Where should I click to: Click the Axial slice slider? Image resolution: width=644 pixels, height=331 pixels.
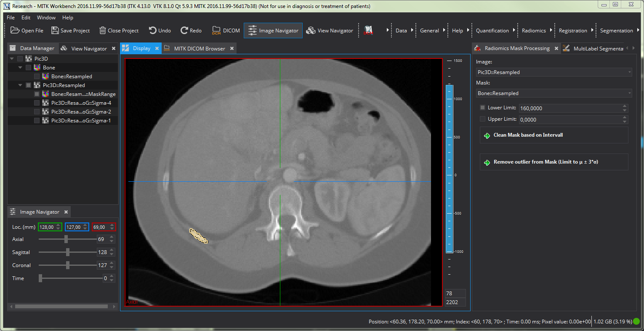tap(67, 239)
